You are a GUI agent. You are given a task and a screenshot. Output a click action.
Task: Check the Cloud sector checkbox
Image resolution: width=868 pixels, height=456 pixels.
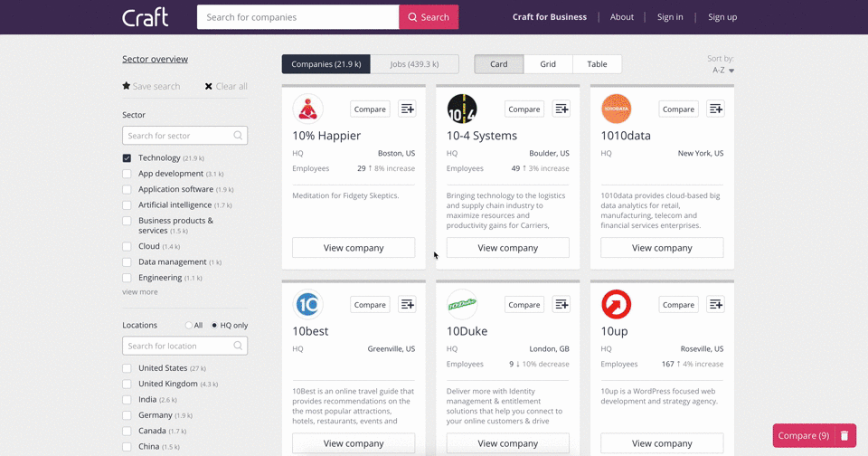pyautogui.click(x=127, y=247)
